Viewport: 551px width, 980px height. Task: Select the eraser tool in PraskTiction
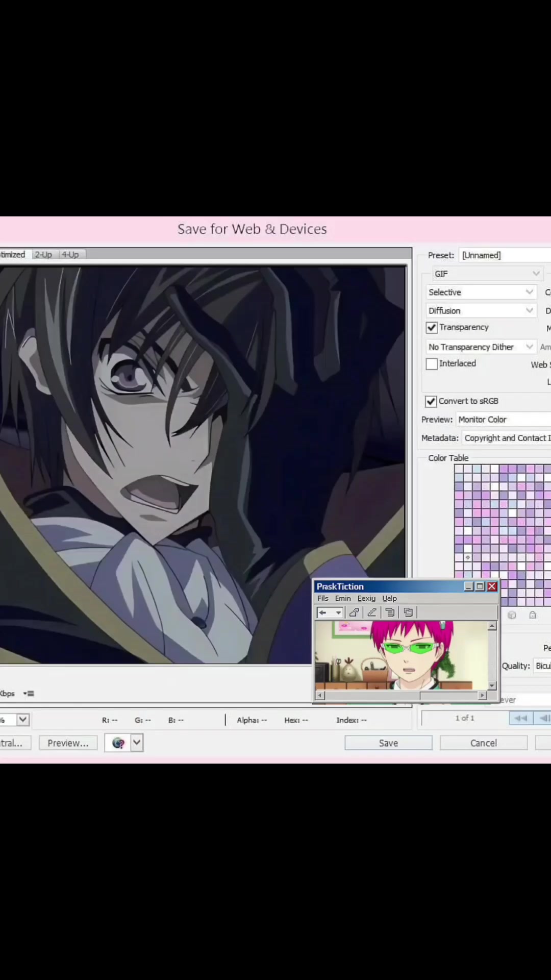(354, 612)
